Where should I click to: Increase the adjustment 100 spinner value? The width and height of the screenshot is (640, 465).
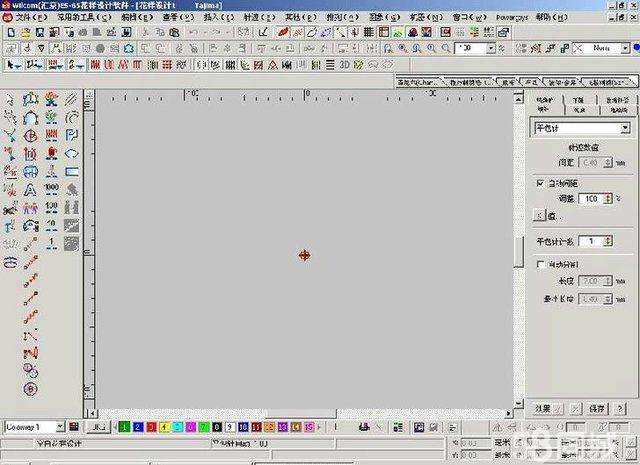click(x=609, y=196)
